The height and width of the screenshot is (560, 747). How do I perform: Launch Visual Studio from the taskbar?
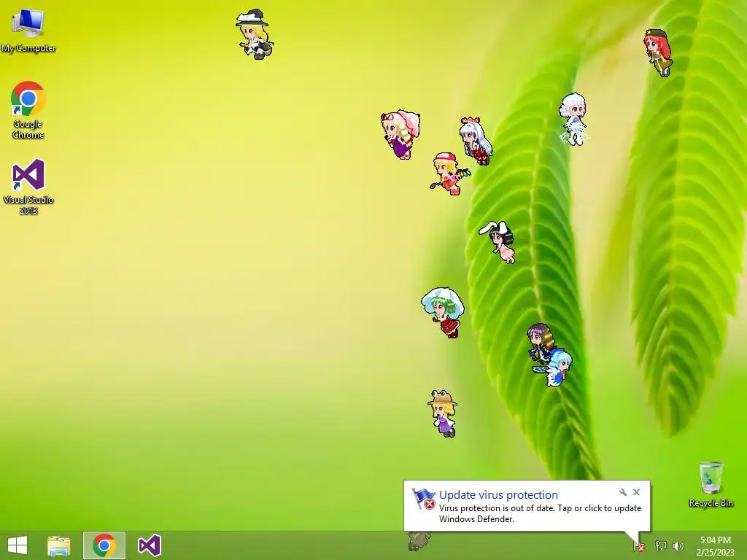[149, 545]
